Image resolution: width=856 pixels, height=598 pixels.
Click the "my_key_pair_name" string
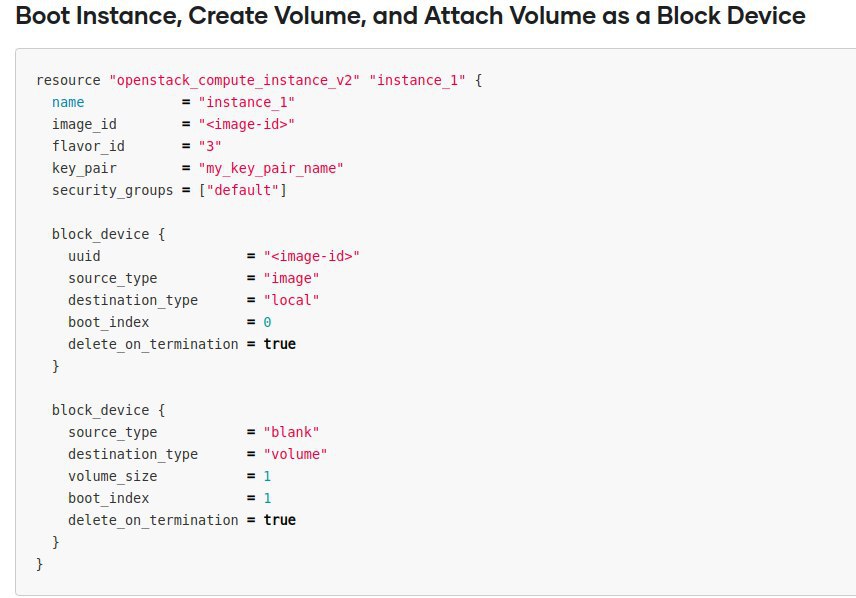point(271,168)
